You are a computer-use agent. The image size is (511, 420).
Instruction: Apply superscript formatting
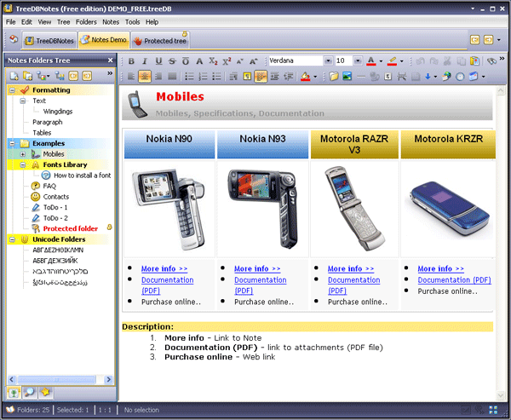[227, 60]
